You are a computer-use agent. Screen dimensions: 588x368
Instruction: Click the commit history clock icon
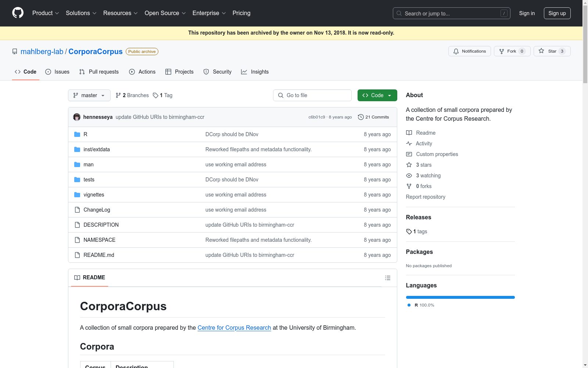[x=361, y=117]
